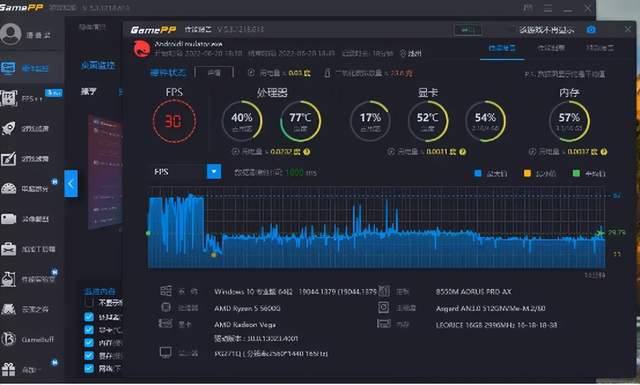
Task: Open the flask lab sidebar icon
Action: click(x=9, y=279)
